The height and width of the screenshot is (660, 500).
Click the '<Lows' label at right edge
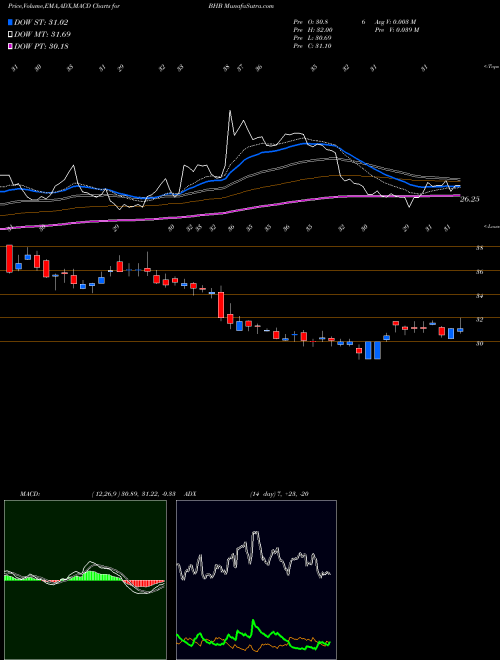coord(491,226)
